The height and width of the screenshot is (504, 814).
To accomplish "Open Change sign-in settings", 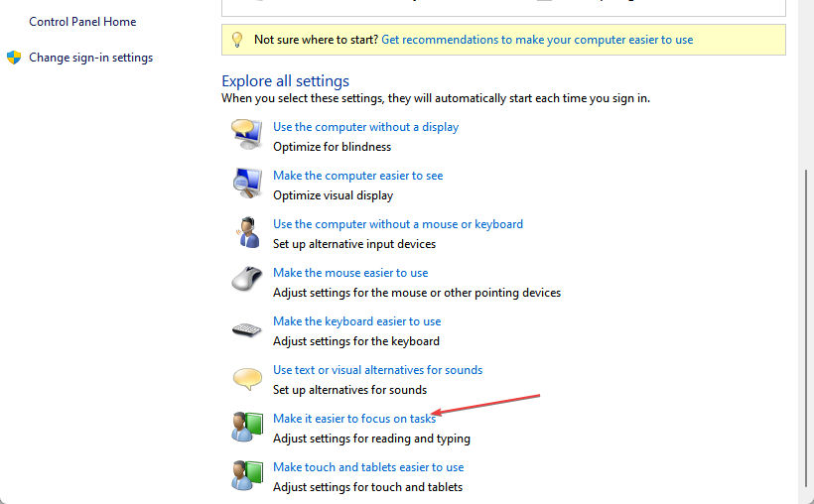I will click(x=90, y=58).
